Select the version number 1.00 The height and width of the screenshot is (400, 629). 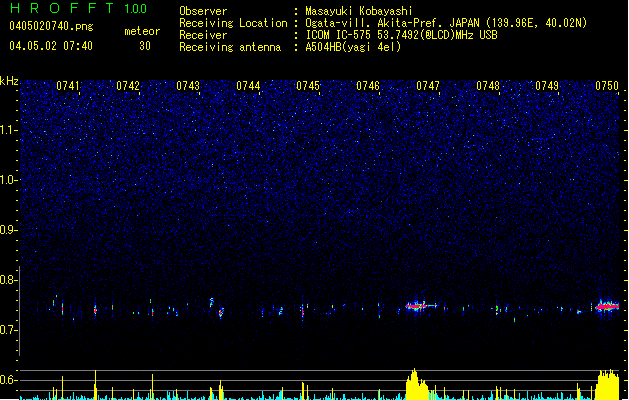136,9
